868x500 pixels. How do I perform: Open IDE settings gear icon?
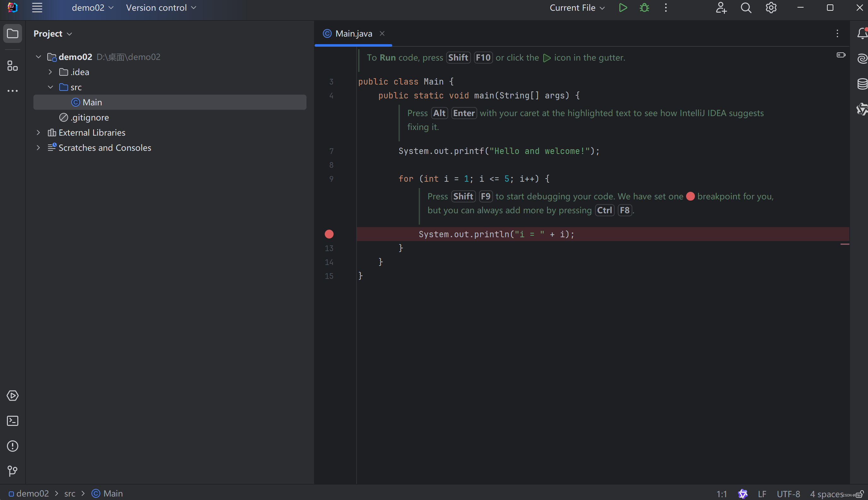[x=771, y=8]
